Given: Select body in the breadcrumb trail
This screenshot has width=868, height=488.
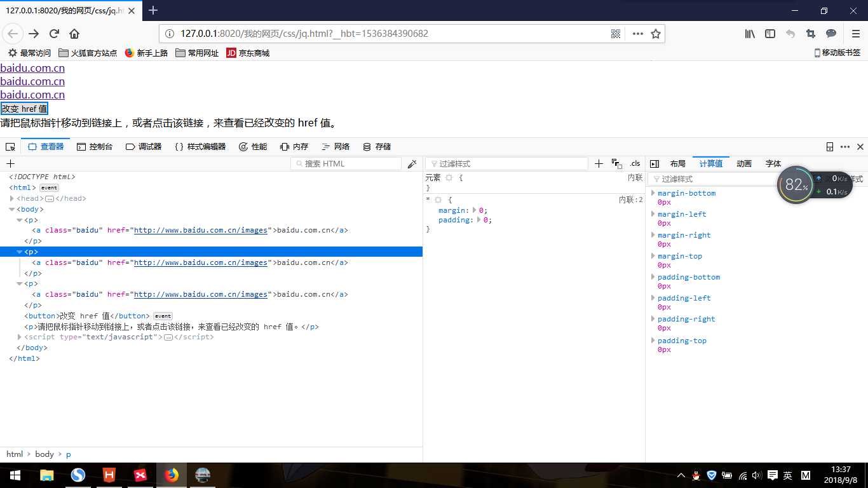Looking at the screenshot, I should point(44,454).
